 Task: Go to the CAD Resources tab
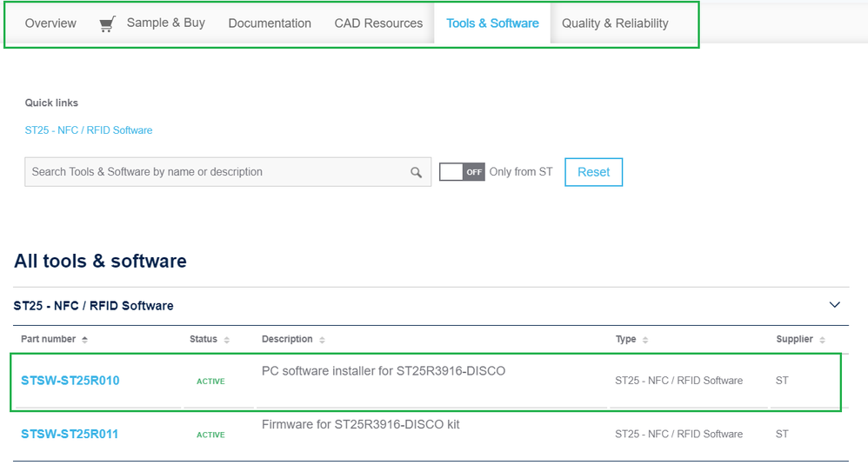[378, 23]
